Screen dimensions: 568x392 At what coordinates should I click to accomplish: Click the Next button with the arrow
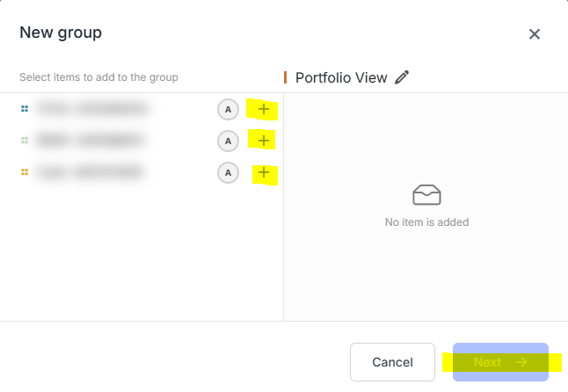tap(500, 362)
